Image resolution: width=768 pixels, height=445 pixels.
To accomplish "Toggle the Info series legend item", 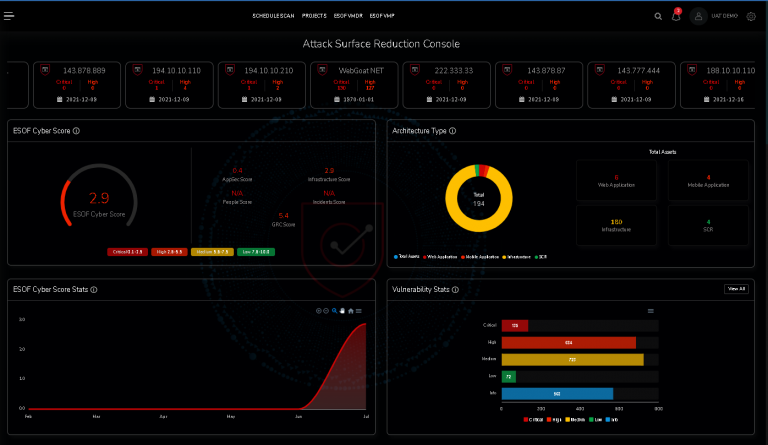I will point(612,420).
